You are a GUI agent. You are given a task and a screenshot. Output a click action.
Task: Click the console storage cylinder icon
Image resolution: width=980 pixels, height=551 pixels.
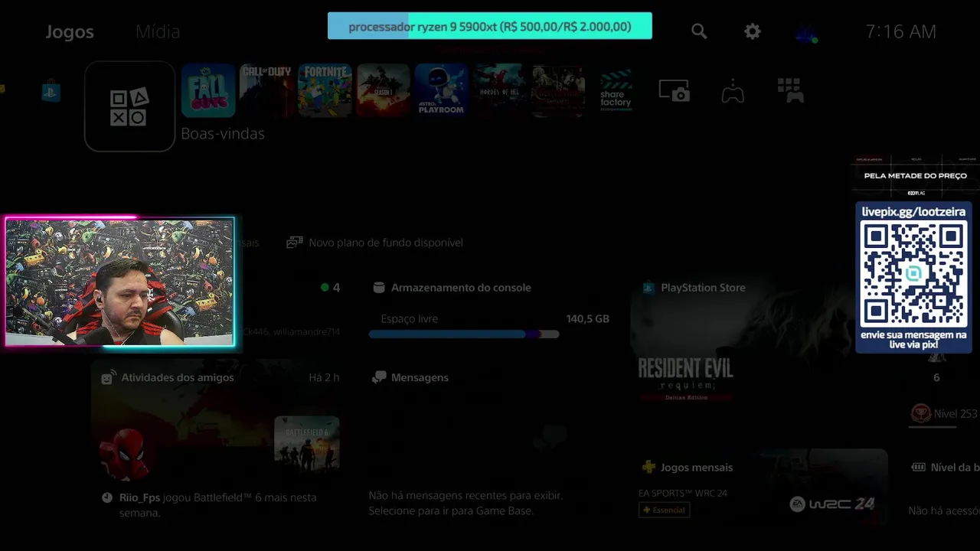coord(378,288)
